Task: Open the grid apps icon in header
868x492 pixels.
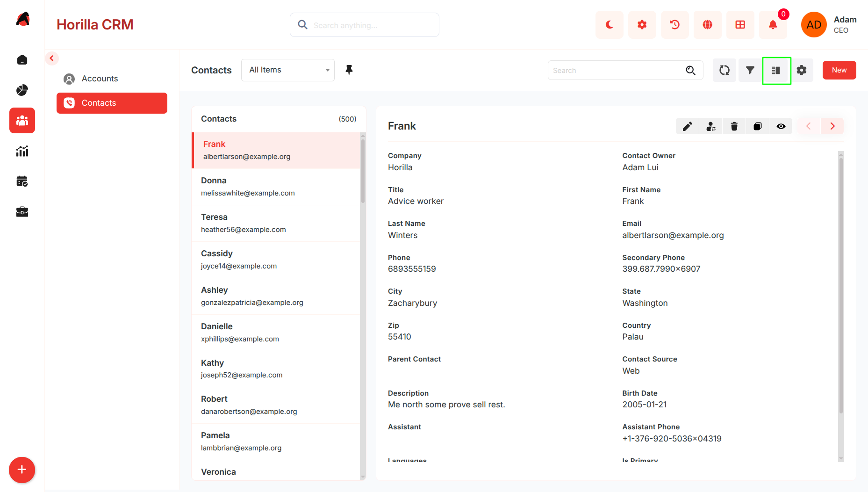Action: coord(740,25)
